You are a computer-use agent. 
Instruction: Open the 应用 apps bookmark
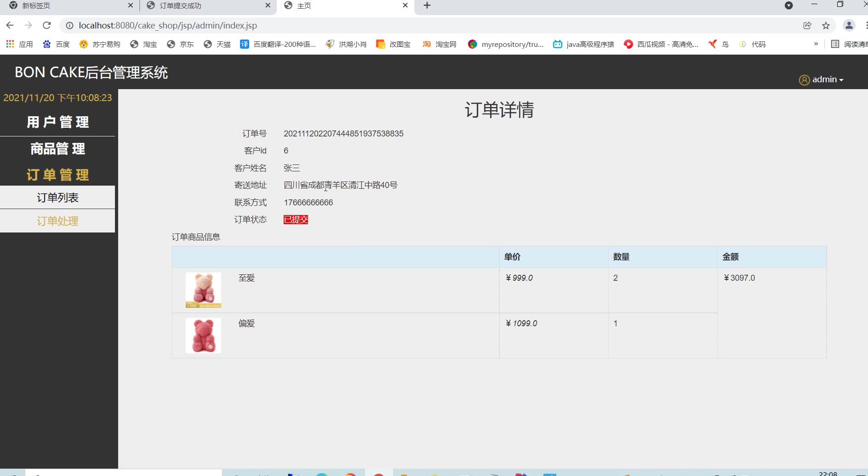pos(19,44)
